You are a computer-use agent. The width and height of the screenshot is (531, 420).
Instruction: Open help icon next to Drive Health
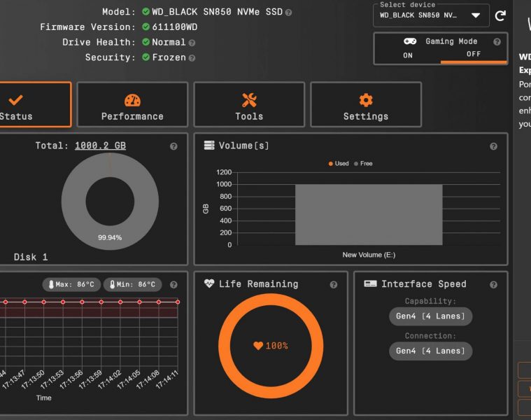pyautogui.click(x=192, y=43)
